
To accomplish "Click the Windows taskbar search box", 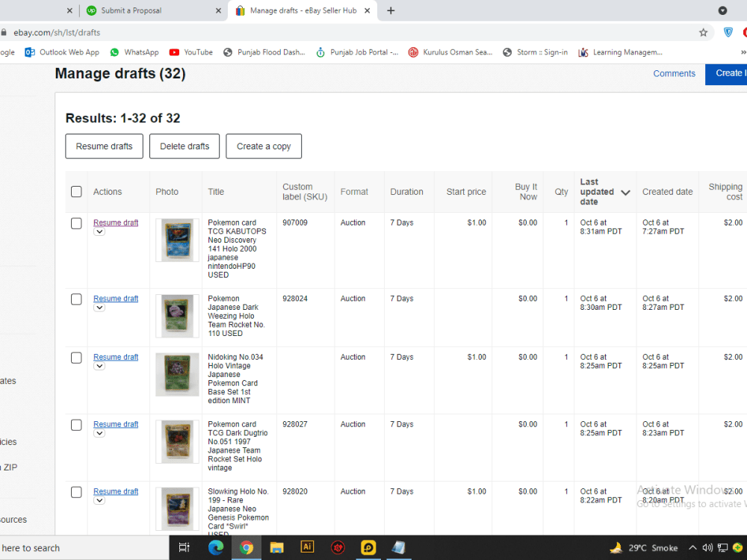I will click(x=84, y=547).
